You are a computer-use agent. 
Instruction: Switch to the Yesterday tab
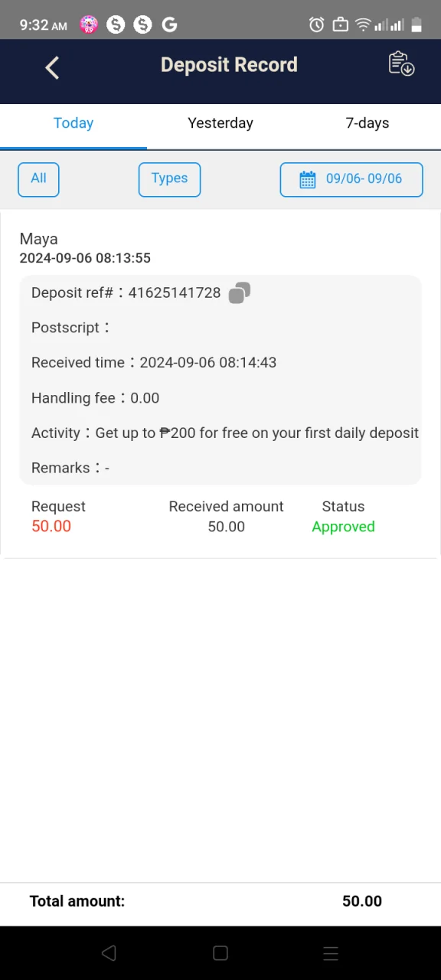(220, 123)
